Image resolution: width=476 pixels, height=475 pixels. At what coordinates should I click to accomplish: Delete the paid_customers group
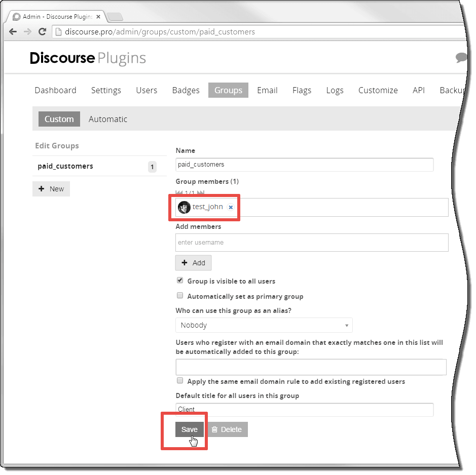[x=228, y=429]
